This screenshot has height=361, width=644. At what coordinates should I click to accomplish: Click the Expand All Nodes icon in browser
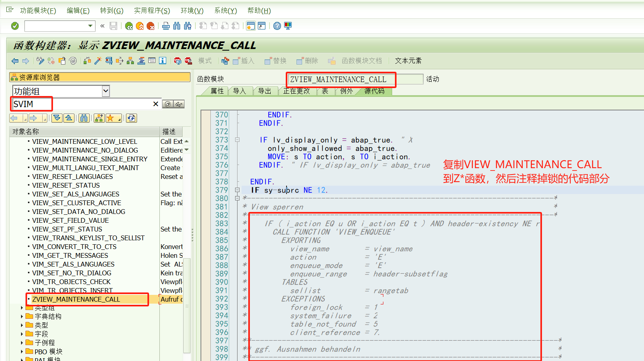pos(57,118)
